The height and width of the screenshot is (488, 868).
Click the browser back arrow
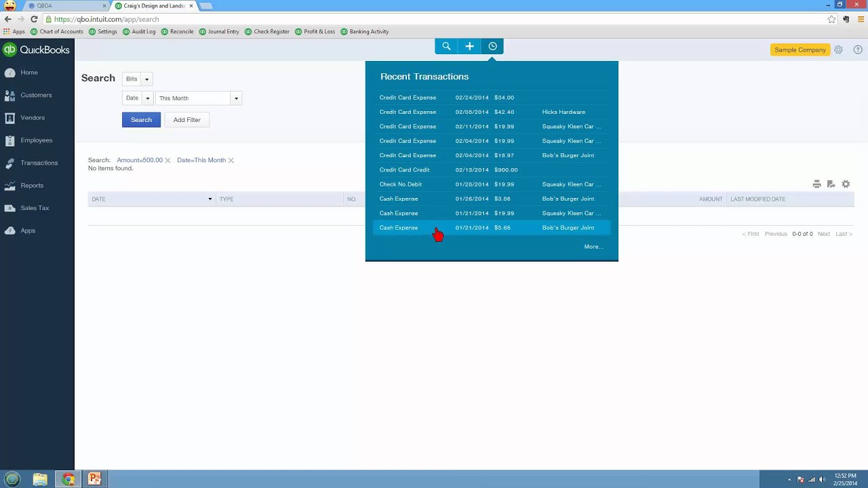[x=8, y=20]
